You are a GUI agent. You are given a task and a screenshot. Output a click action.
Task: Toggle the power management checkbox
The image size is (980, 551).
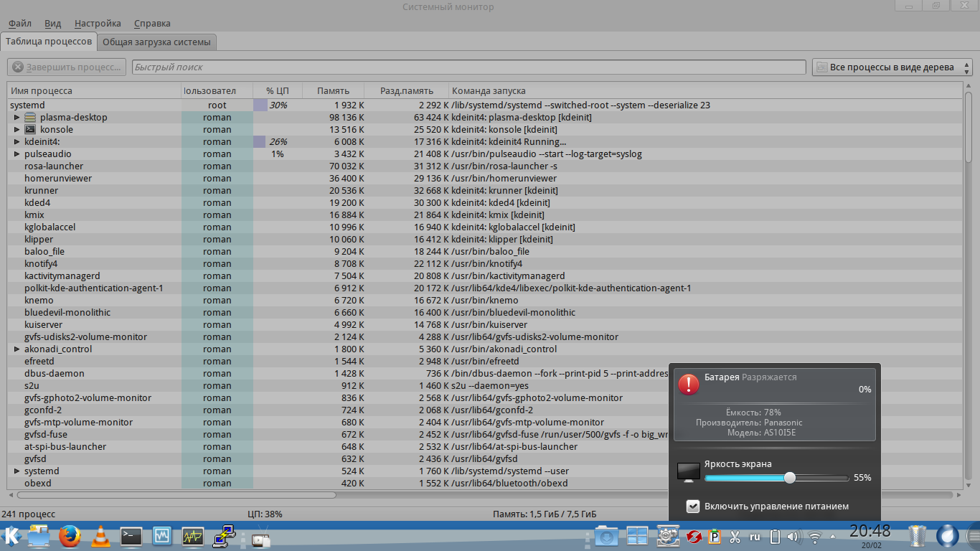pos(693,507)
